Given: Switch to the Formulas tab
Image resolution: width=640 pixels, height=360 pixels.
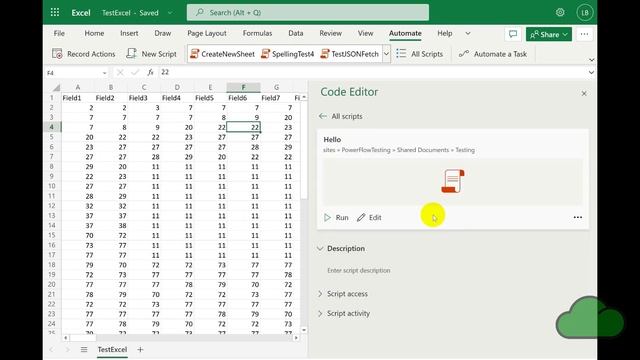Looking at the screenshot, I should [257, 33].
